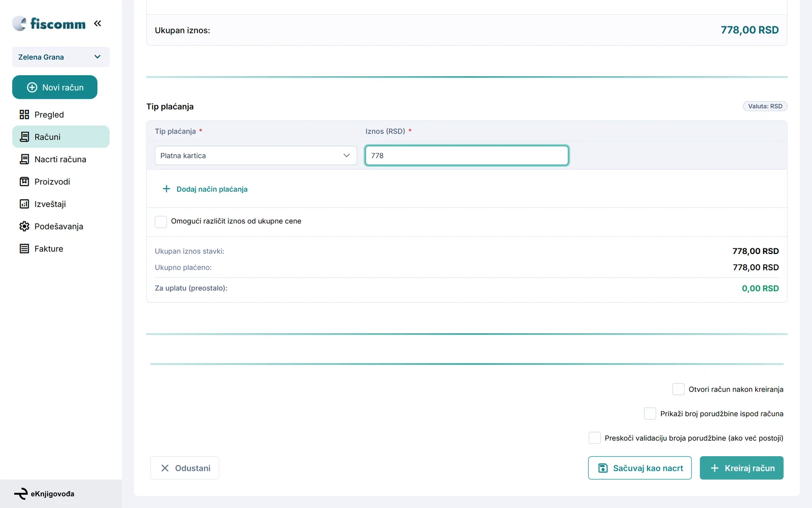Open Podešavanja in the sidebar
The height and width of the screenshot is (508, 812).
(61, 226)
